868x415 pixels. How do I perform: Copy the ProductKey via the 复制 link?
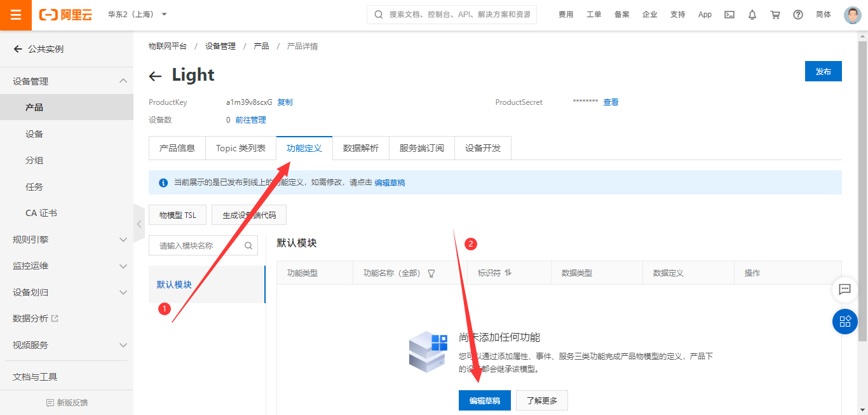tap(284, 102)
